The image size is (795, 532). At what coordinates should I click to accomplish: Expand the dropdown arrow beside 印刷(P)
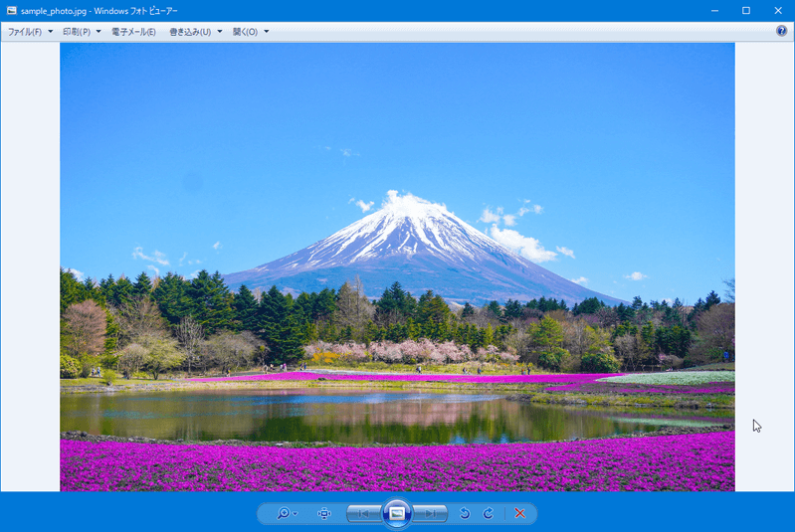pos(99,32)
